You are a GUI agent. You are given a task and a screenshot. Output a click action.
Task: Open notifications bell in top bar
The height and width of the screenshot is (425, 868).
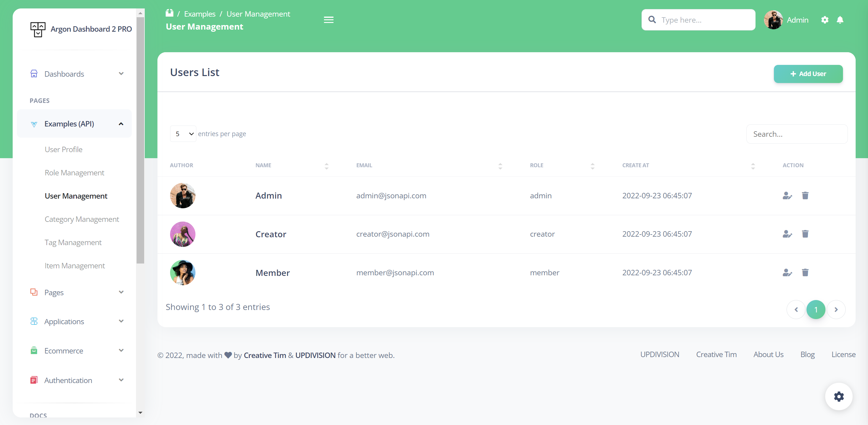pyautogui.click(x=840, y=20)
